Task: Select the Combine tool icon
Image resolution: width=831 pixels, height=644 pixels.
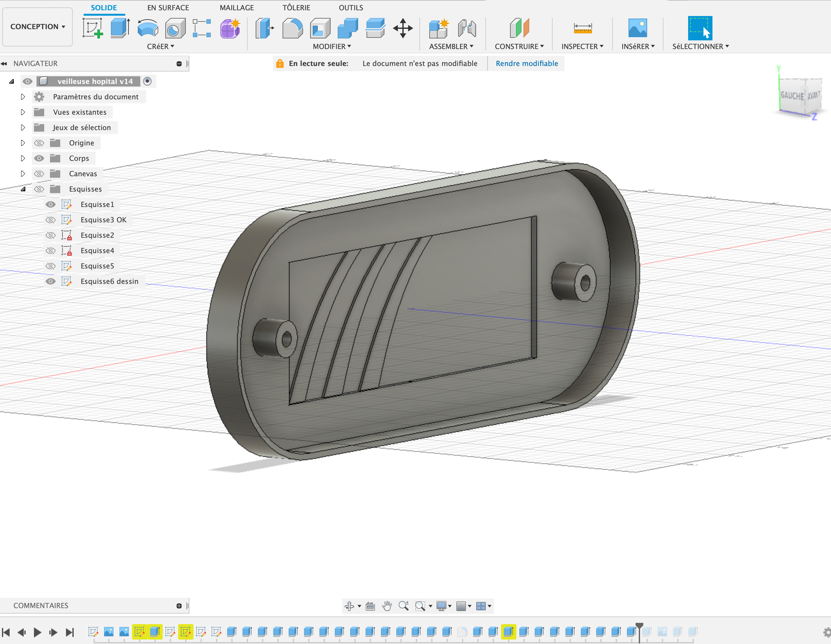Action: 348,28
